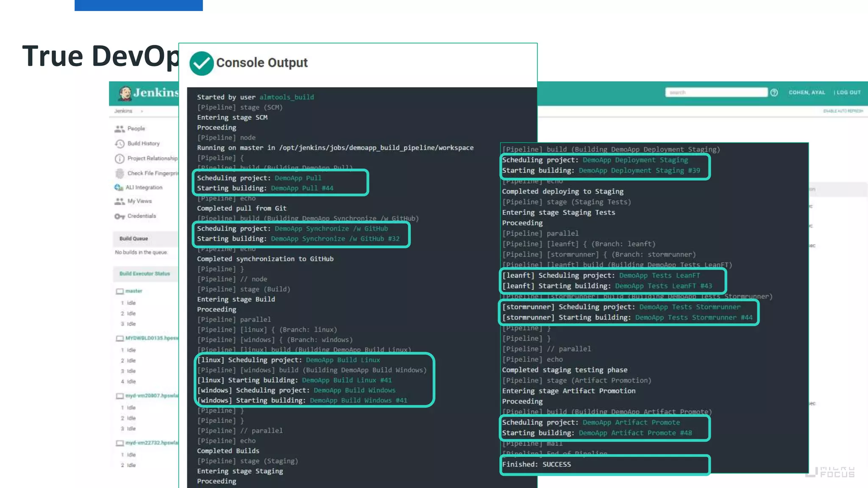Open the DemoApp Tests Stormrunner #44 link

[x=694, y=317]
